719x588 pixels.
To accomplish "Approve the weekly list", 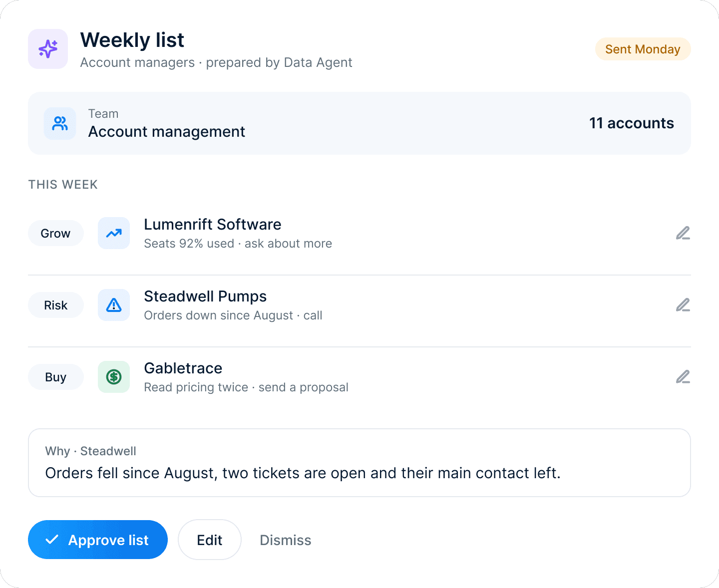I will point(98,540).
